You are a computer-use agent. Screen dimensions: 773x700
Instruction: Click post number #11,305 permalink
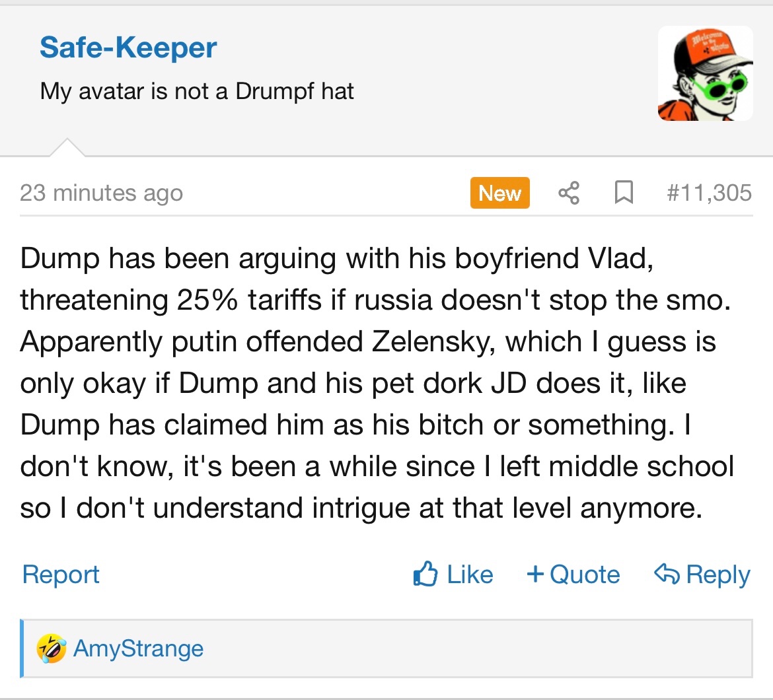pyautogui.click(x=709, y=193)
